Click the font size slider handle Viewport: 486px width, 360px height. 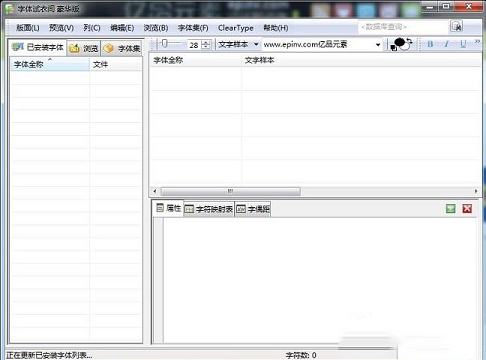click(x=164, y=43)
